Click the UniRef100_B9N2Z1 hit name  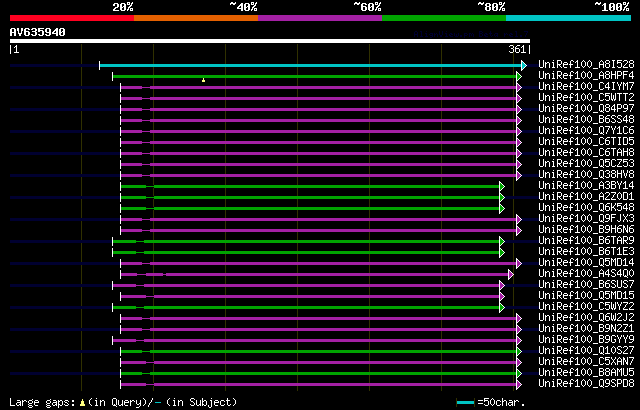click(586, 329)
